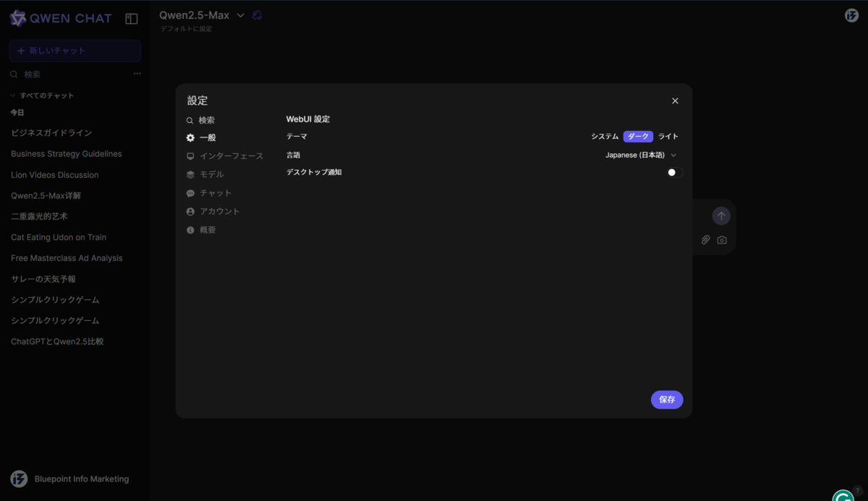Click the icon beside Qwen2.5-Max model name

257,15
